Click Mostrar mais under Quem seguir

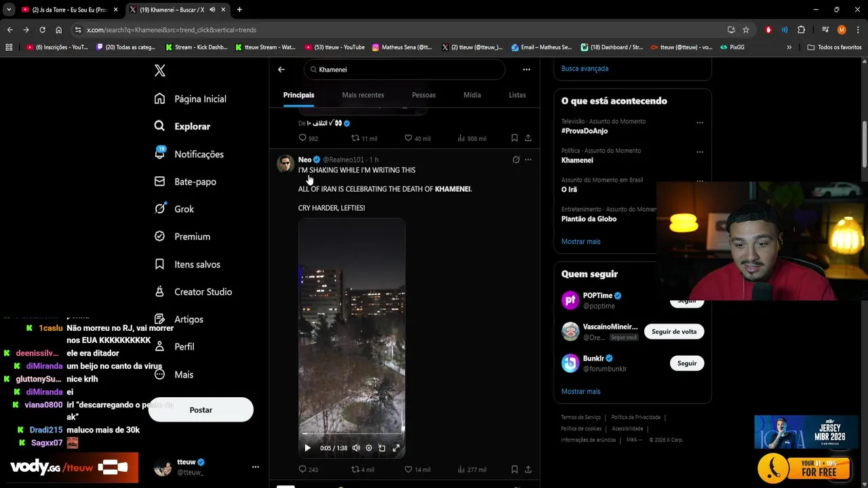[580, 391]
